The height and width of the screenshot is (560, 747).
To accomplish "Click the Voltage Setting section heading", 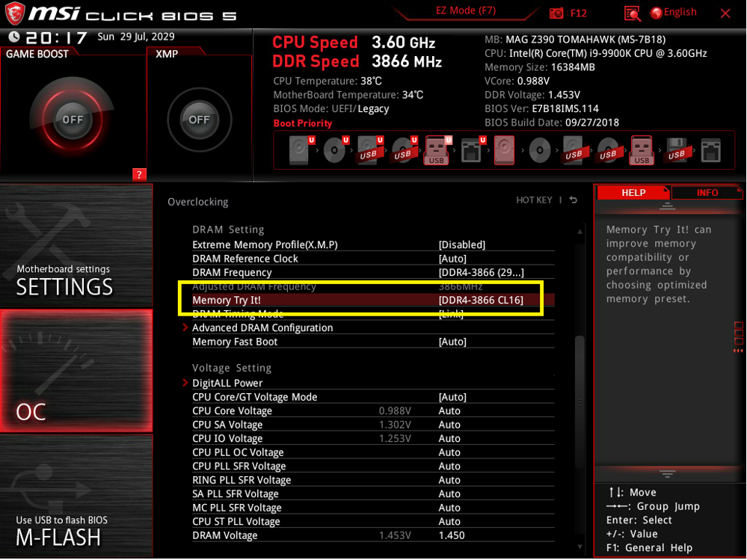I will [x=232, y=368].
